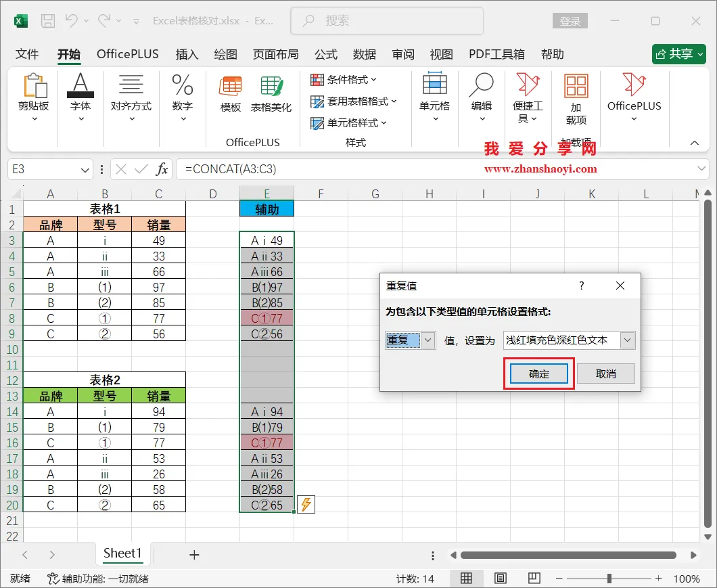Switch to the Insert (插入) tab

pyautogui.click(x=187, y=54)
